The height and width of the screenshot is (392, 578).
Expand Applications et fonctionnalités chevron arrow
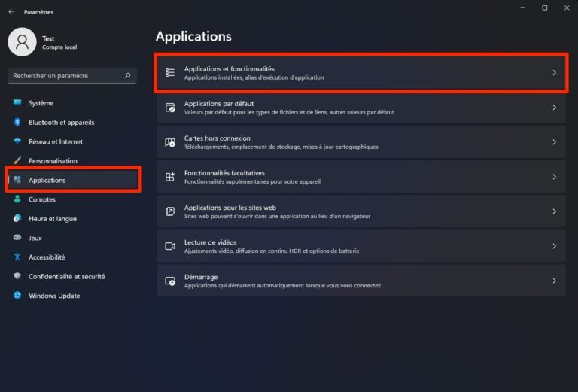tap(554, 73)
